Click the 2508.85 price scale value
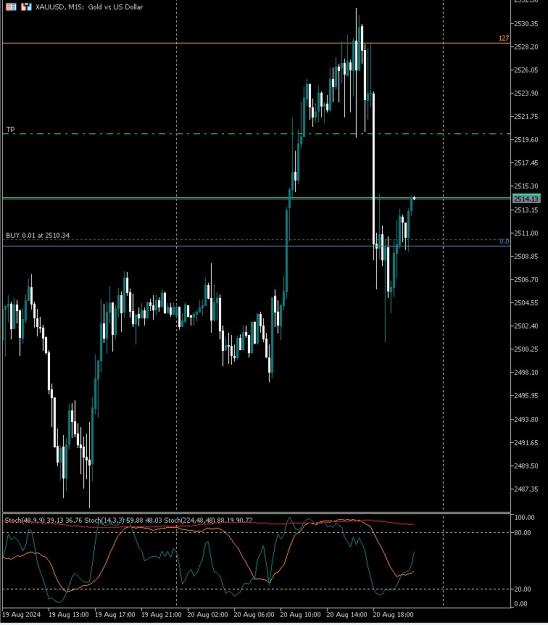This screenshot has width=548, height=625. click(526, 256)
